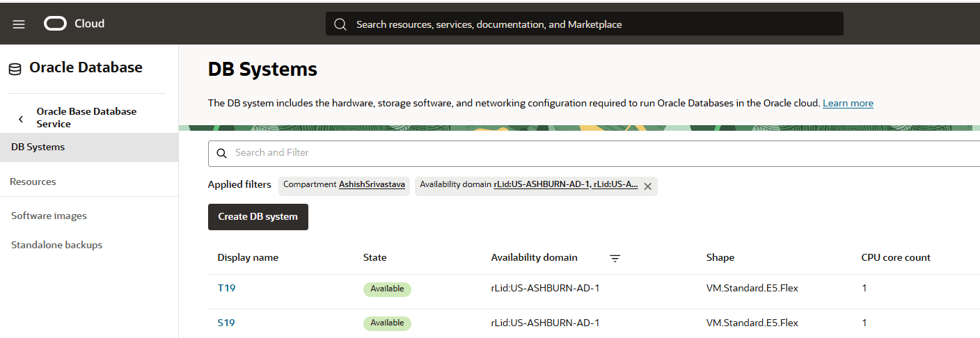Select DB Systems in the sidebar
This screenshot has width=980, height=338.
tap(38, 147)
